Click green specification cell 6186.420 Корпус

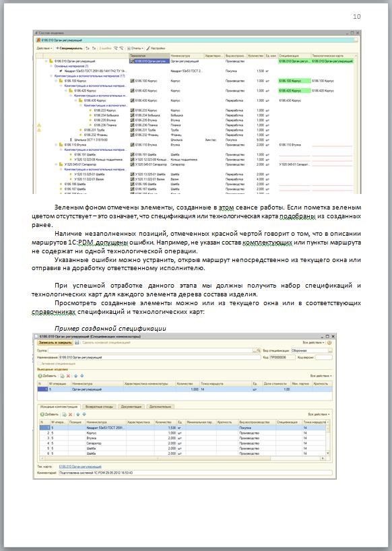click(x=294, y=91)
